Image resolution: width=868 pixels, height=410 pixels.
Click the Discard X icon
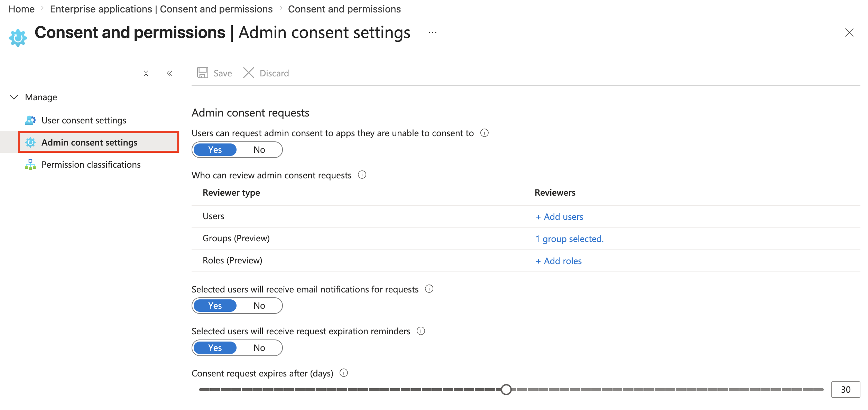point(249,73)
